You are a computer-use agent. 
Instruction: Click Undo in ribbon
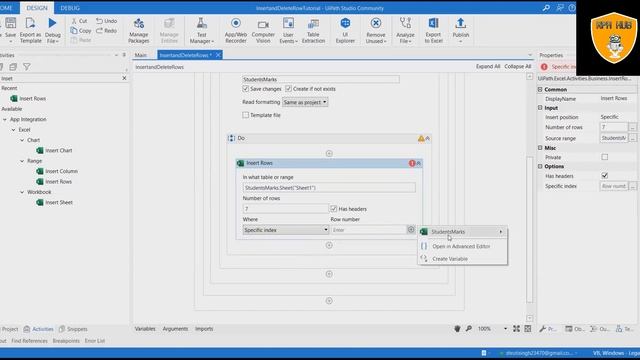(107, 21)
